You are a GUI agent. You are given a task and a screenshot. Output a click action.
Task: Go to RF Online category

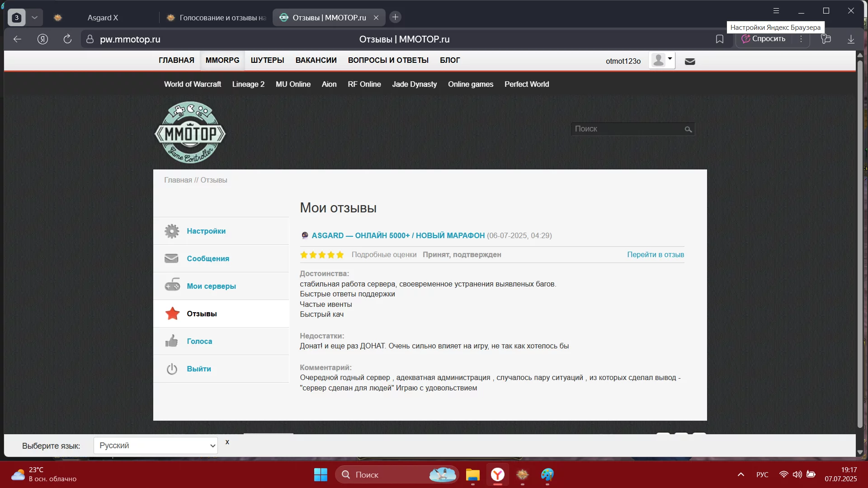(364, 84)
